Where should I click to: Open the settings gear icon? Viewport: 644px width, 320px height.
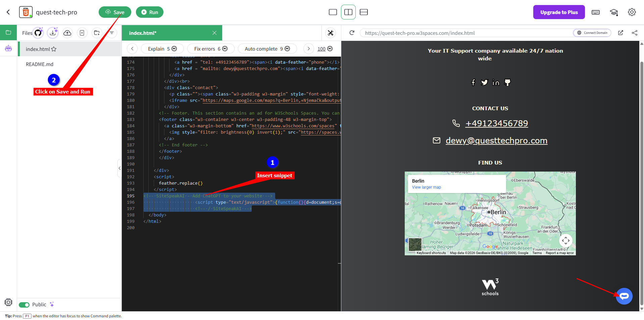632,12
